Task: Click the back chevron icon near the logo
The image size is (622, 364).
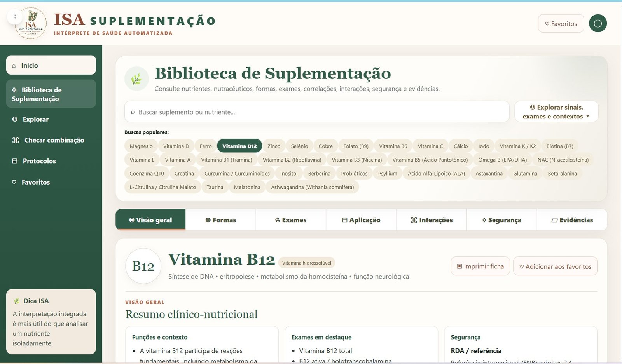Action: pyautogui.click(x=14, y=17)
